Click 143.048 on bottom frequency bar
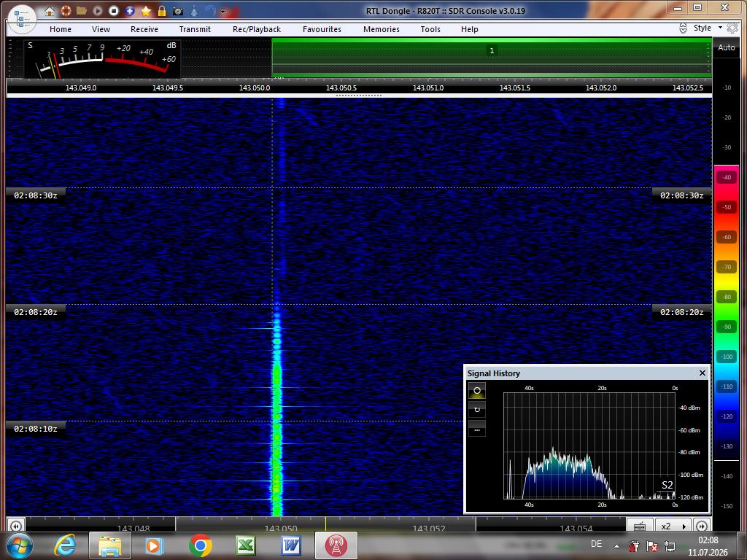Viewport: 747px width, 560px height. coord(133,528)
